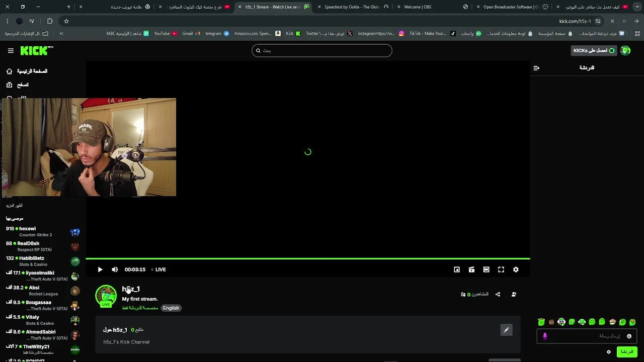Collapse the chat panel with arrow icon
Screen dimensions: 644x362
(536, 68)
